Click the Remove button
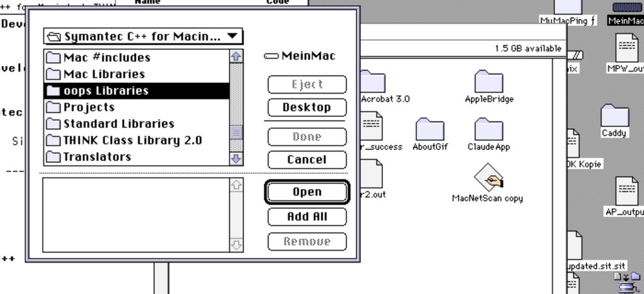This screenshot has height=294, width=644. tap(307, 241)
